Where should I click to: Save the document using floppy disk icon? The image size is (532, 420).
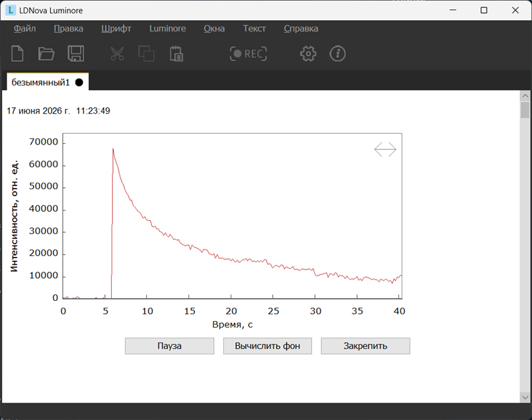[x=76, y=54]
